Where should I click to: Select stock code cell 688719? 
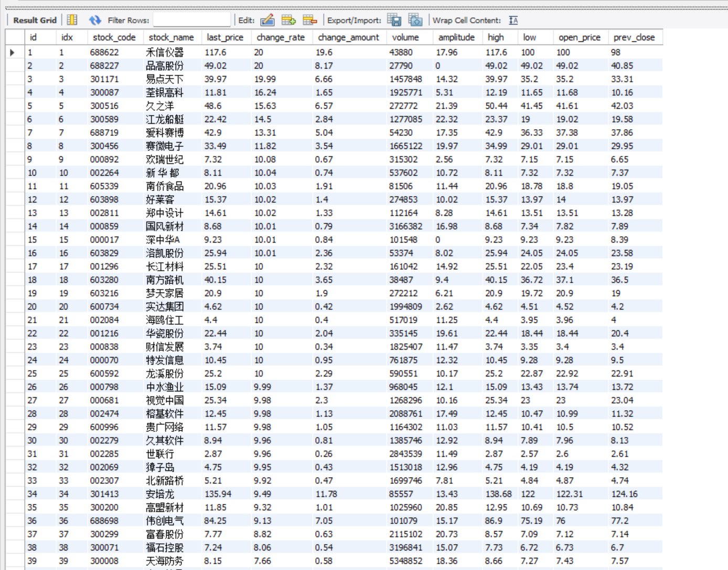115,133
